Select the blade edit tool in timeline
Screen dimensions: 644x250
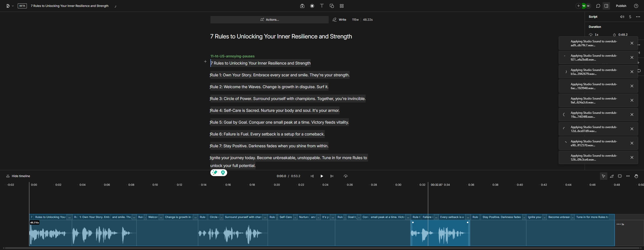611,176
